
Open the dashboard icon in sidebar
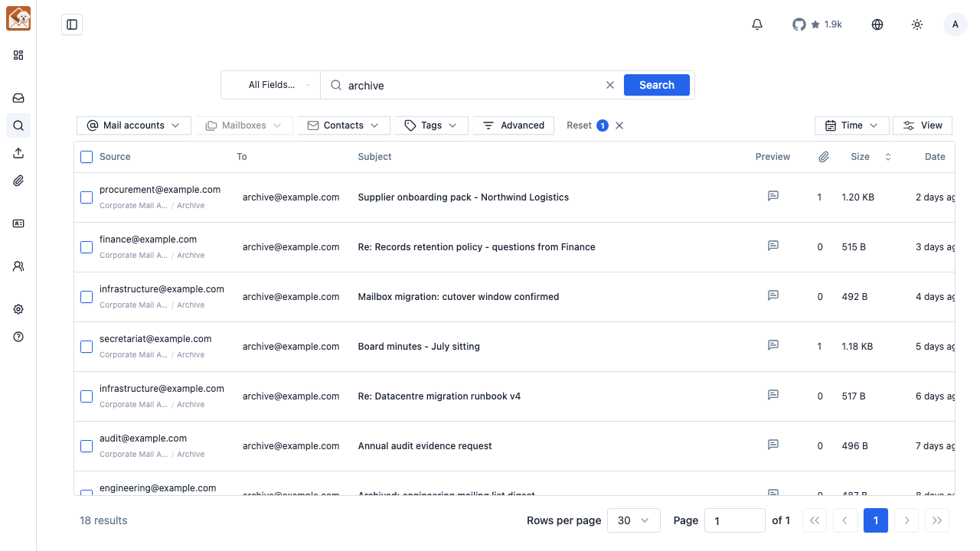(18, 55)
